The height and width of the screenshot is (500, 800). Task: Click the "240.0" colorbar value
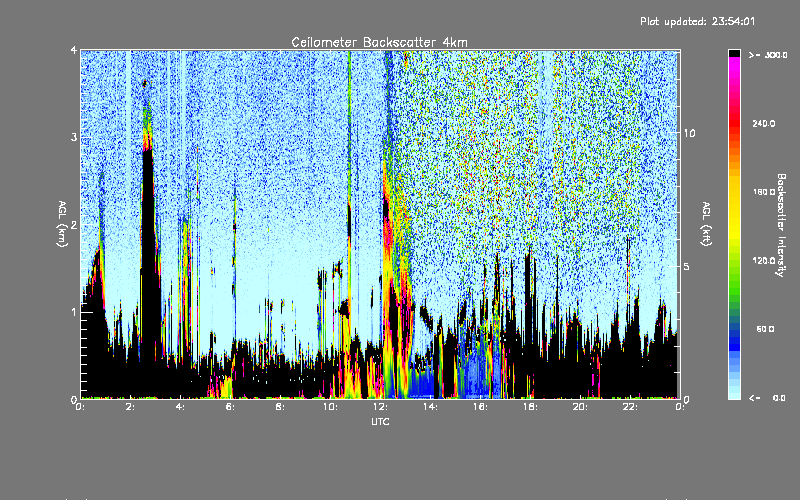click(x=764, y=123)
